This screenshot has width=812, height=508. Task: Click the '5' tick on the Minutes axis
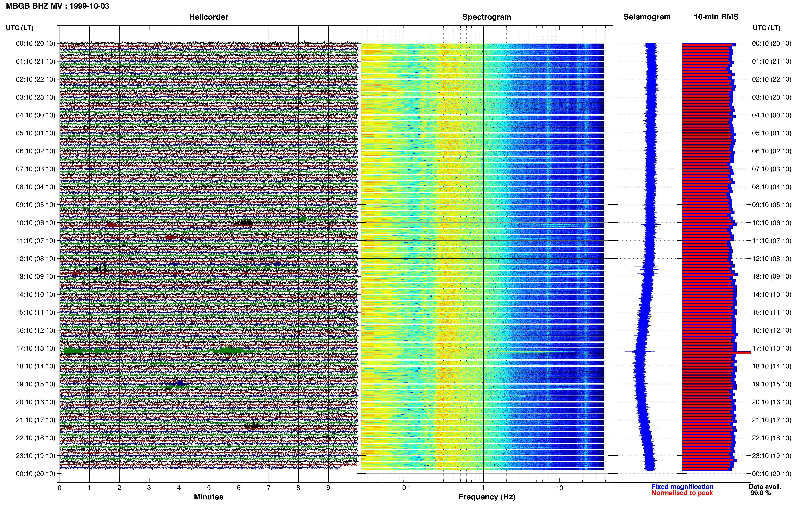coord(209,488)
